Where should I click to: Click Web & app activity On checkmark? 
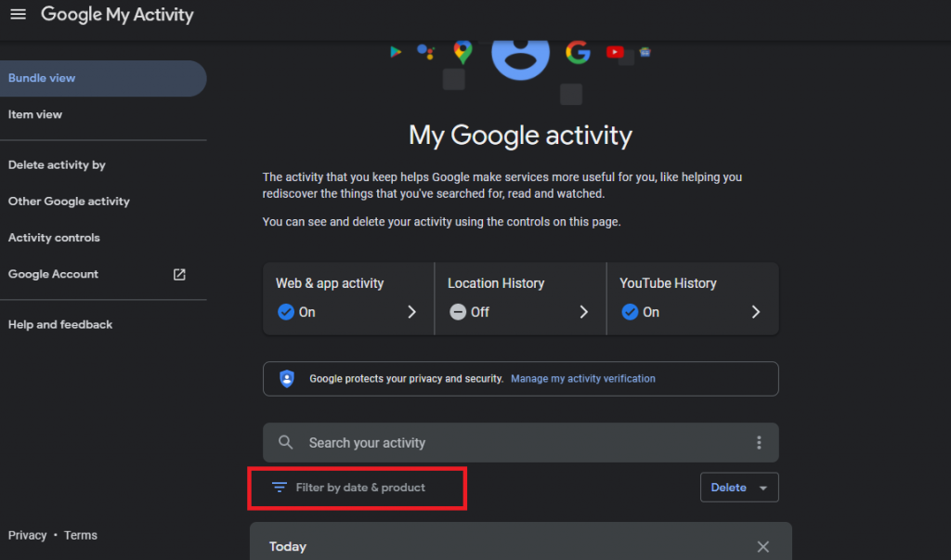pyautogui.click(x=286, y=312)
